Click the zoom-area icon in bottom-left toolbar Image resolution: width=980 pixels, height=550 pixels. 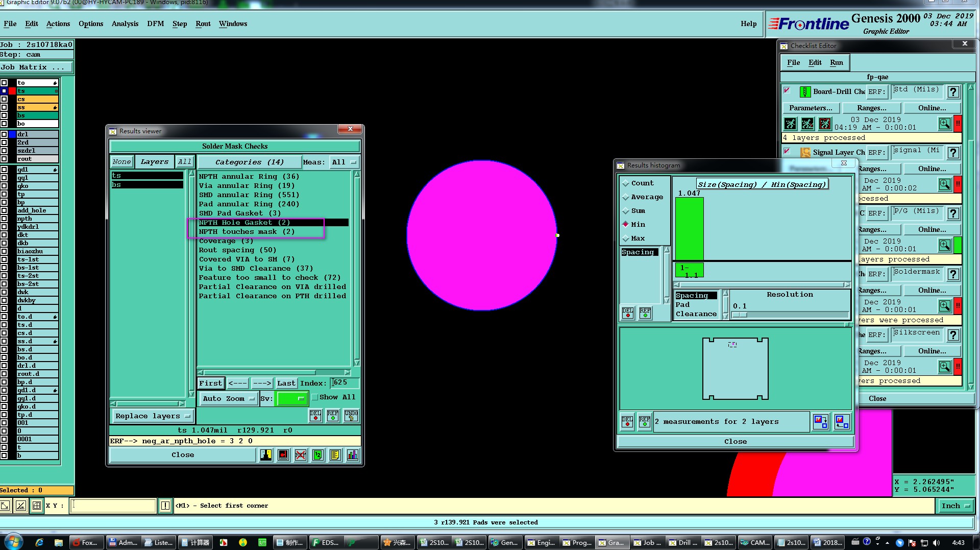[5, 506]
